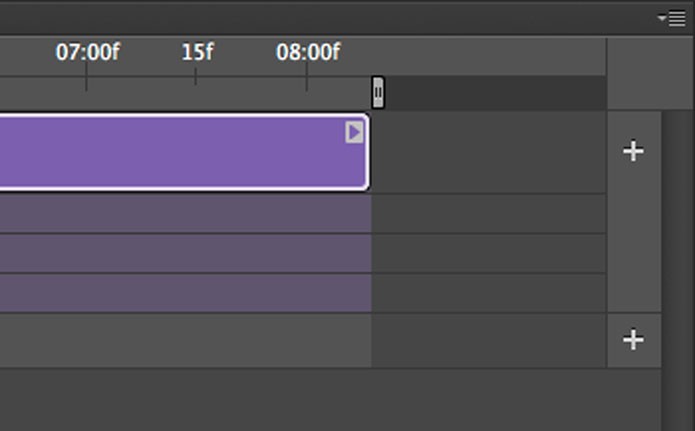Click the work area end handle

[x=378, y=92]
